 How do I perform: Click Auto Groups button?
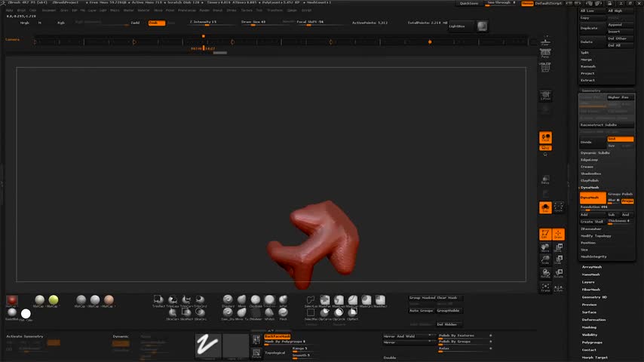pos(422,311)
